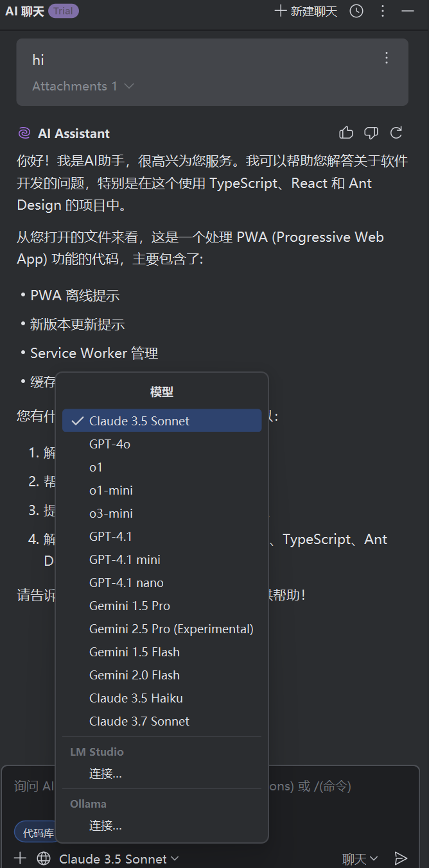Viewport: 429px width, 868px height.
Task: Open the panel options three-dot menu
Action: point(383,11)
